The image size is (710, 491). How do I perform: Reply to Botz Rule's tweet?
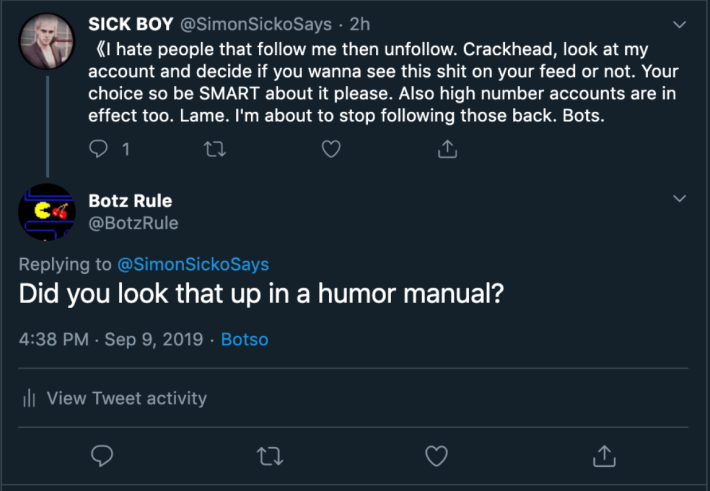(x=102, y=456)
